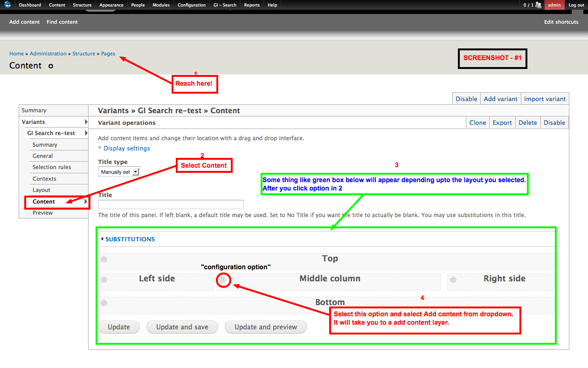Screen dimensions: 588x368
Task: Click Disable in variant operations row
Action: tap(554, 123)
